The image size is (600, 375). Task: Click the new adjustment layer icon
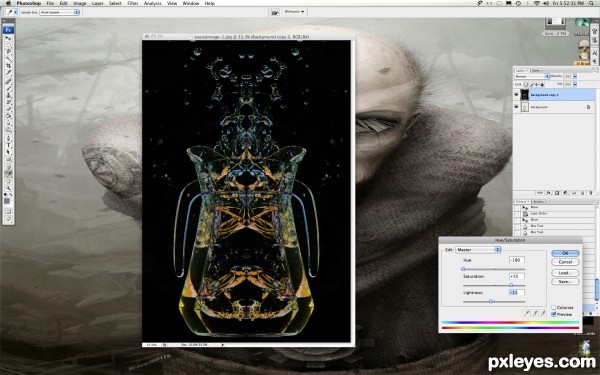tap(565, 193)
